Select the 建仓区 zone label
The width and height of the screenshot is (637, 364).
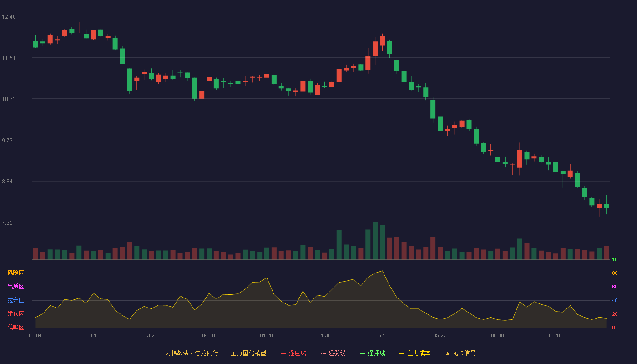(15, 314)
